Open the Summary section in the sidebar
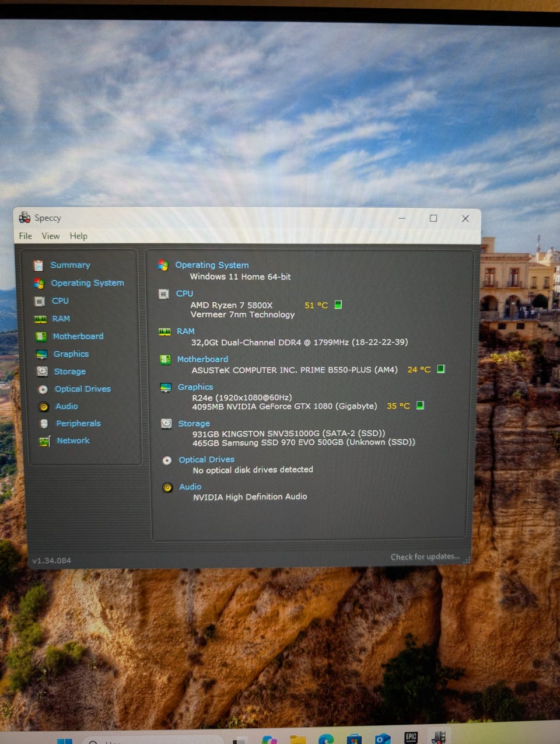 point(70,265)
